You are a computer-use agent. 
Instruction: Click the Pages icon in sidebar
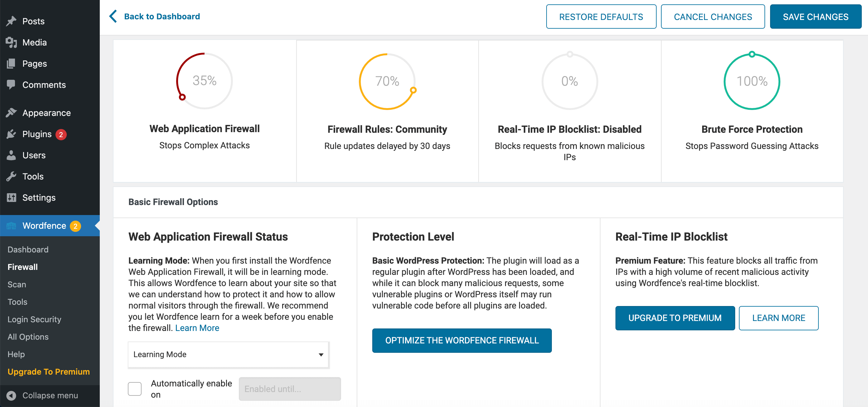[11, 64]
